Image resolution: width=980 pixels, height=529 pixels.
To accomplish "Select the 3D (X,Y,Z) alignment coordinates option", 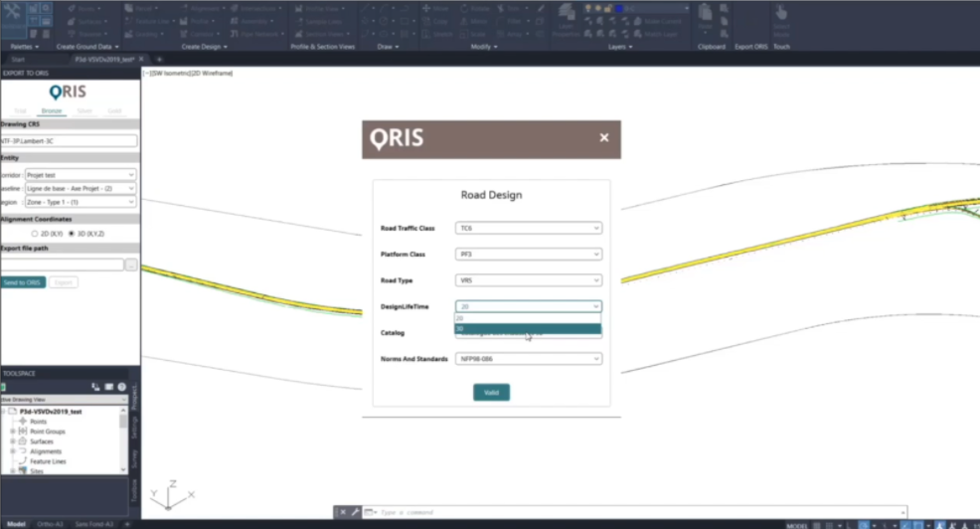I will pyautogui.click(x=71, y=233).
